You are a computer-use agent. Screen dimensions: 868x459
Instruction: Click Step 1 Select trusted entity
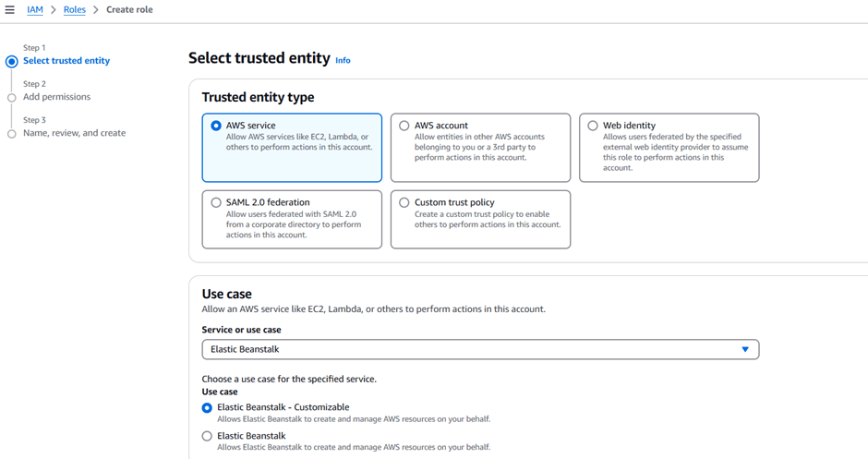tap(66, 61)
